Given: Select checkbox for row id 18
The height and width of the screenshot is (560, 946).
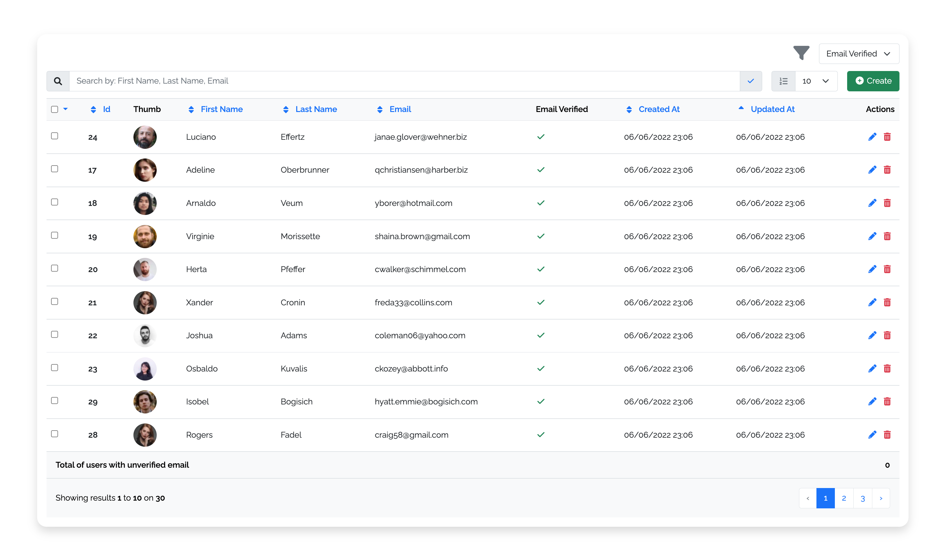Looking at the screenshot, I should click(54, 202).
